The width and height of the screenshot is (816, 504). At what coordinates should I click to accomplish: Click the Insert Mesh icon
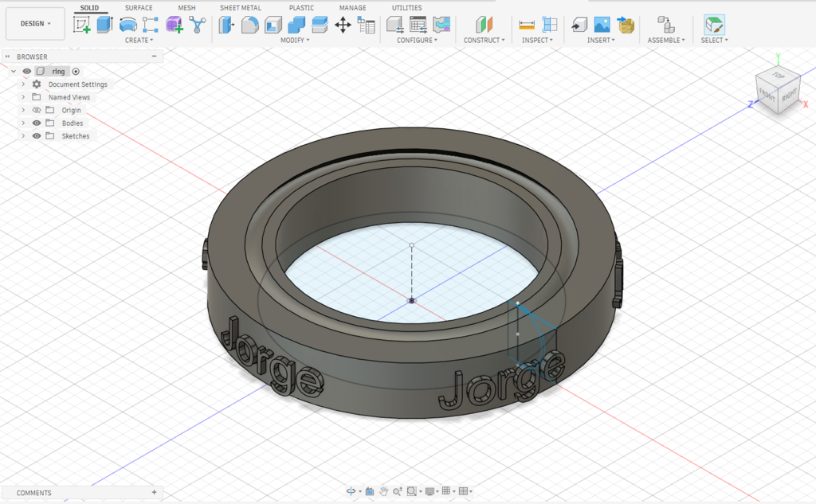(626, 25)
